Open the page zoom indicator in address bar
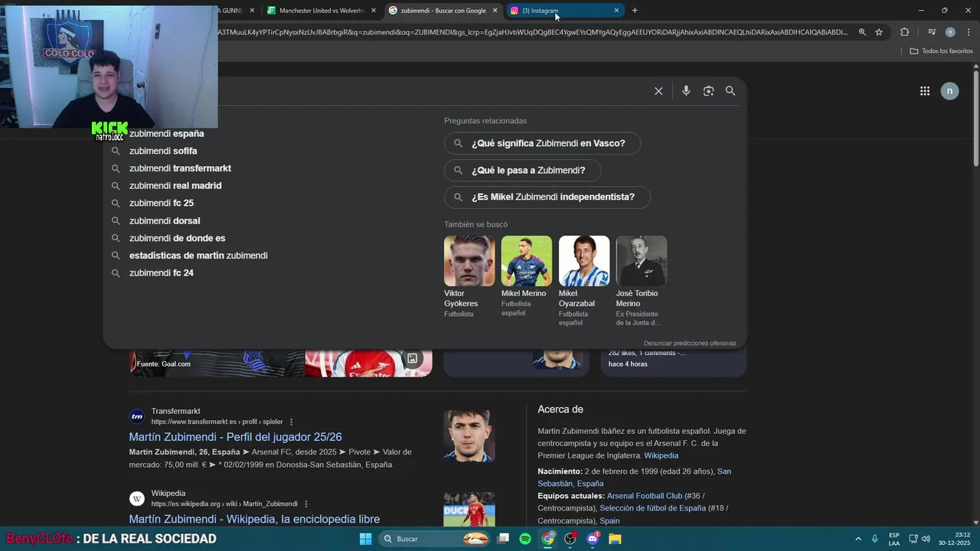This screenshot has width=980, height=551. [x=862, y=32]
